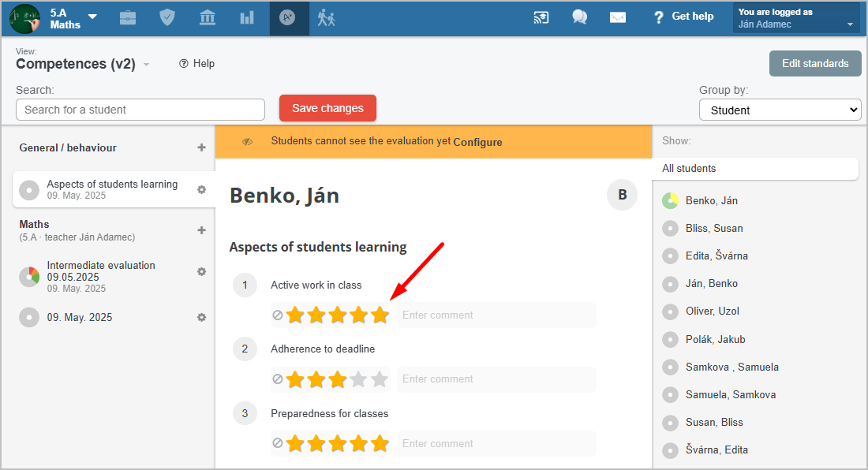Open settings gear for Intermediate evaluation
The image size is (868, 470).
(x=201, y=271)
